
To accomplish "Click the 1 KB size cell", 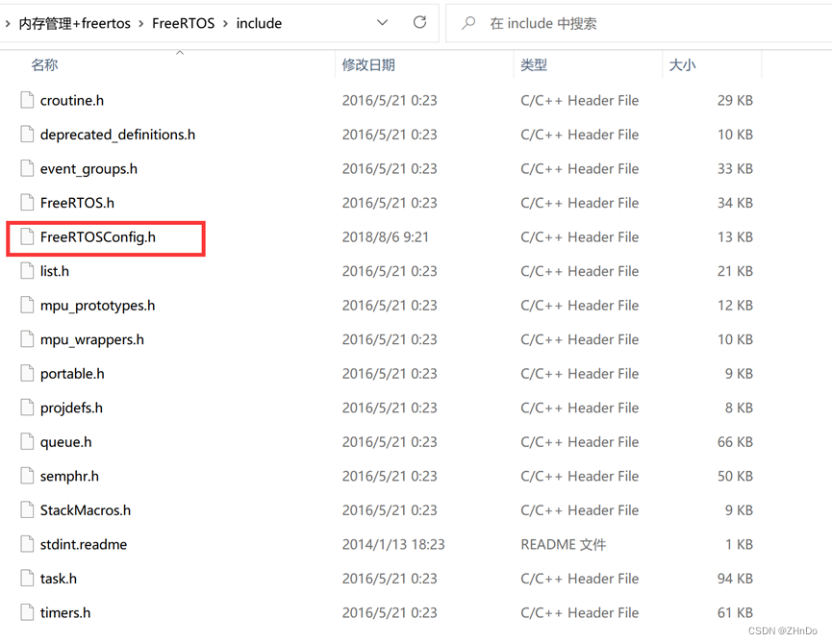I will [x=739, y=544].
